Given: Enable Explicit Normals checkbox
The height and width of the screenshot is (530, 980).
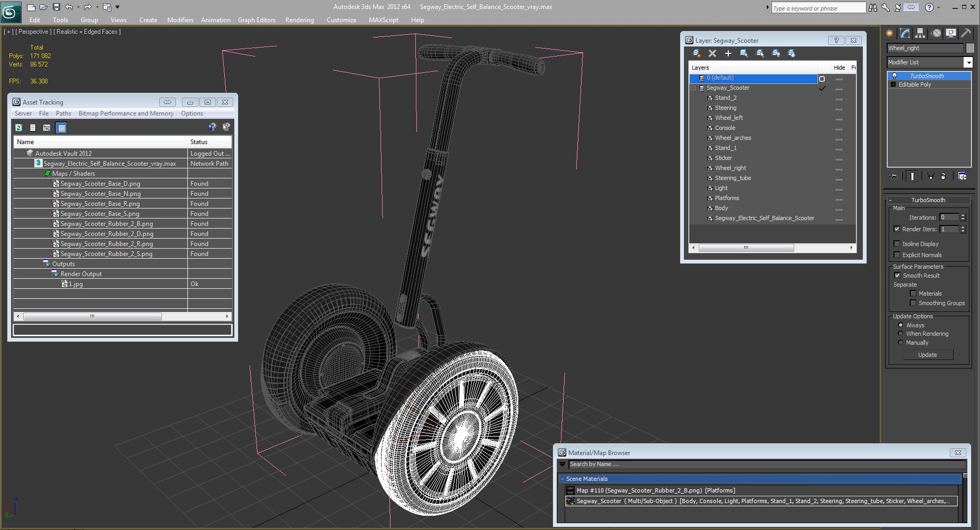Looking at the screenshot, I should tap(897, 255).
